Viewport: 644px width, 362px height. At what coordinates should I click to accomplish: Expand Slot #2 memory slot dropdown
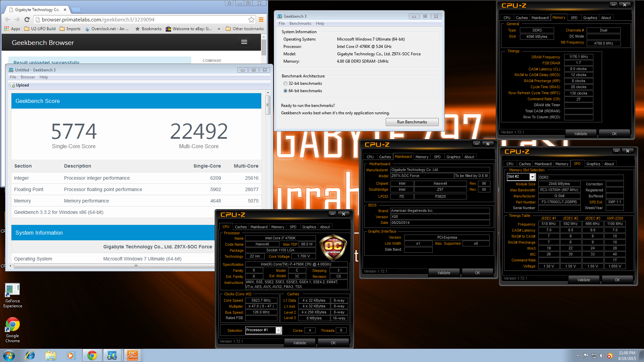[532, 177]
